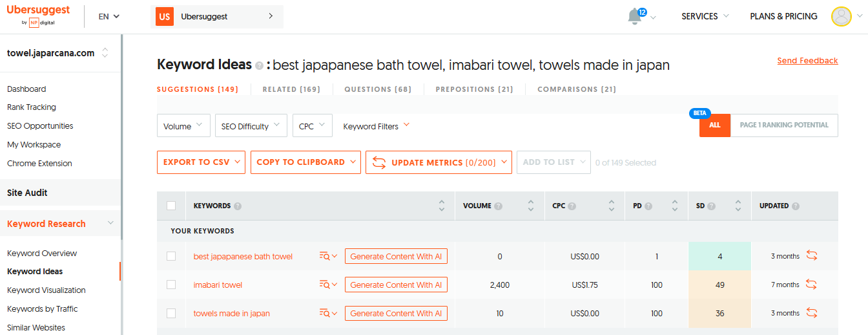868x335 pixels.
Task: Click refresh icon for best japapanese bath towel
Action: [x=812, y=256]
